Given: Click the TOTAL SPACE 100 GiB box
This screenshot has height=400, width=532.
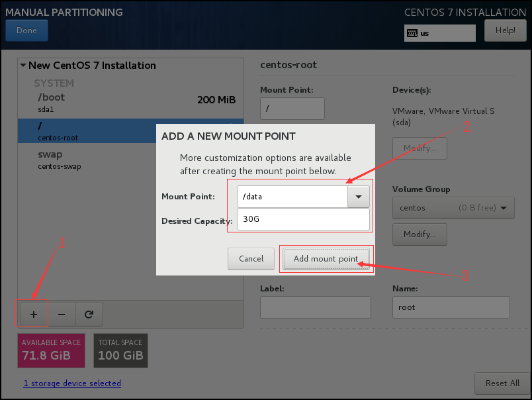Looking at the screenshot, I should click(x=121, y=351).
